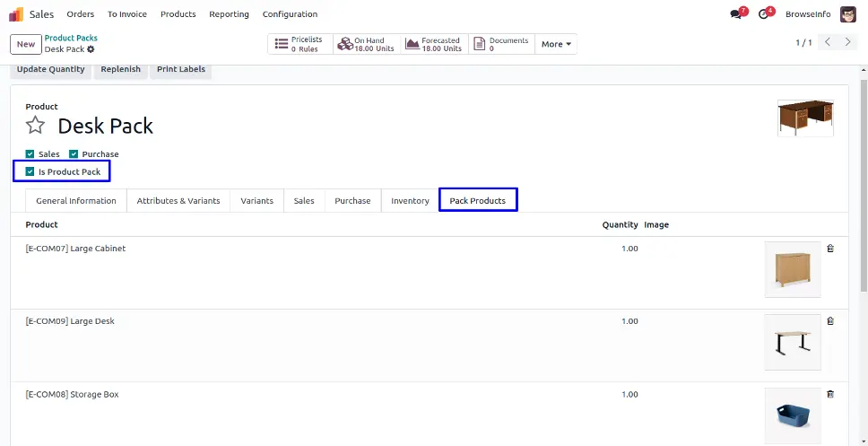The height and width of the screenshot is (446, 868).
Task: Click the Sales app logo icon
Action: click(x=16, y=14)
